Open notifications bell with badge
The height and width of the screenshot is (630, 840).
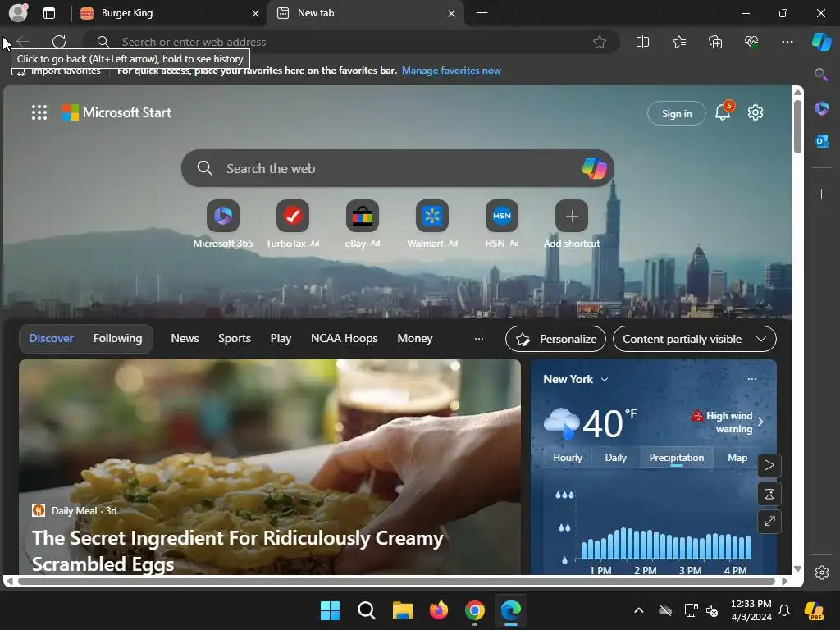pos(724,112)
